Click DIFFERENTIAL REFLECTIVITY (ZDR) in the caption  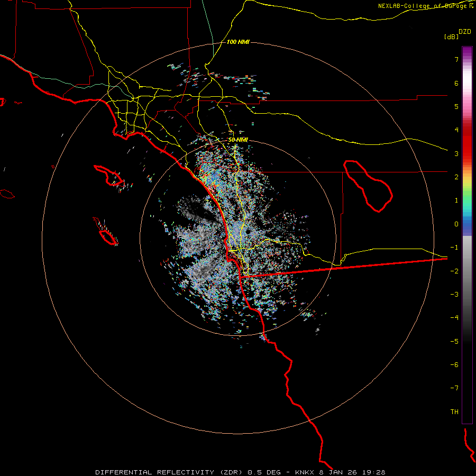coord(169,472)
